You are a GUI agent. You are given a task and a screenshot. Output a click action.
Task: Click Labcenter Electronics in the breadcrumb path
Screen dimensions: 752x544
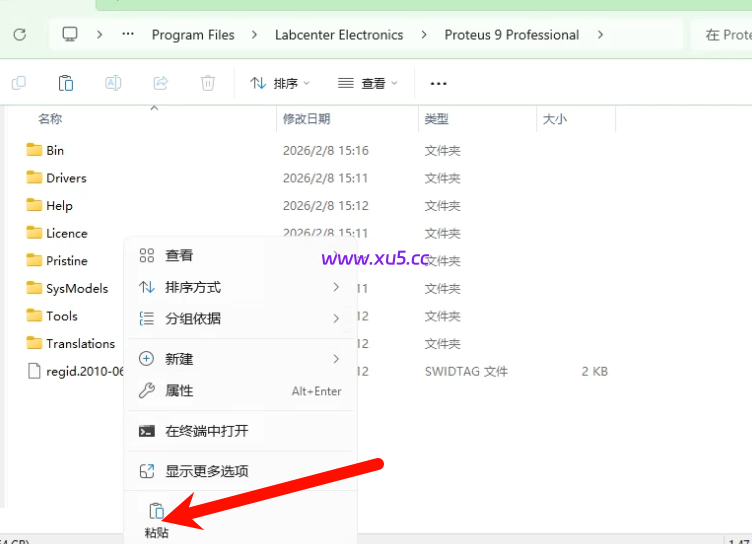click(x=339, y=35)
